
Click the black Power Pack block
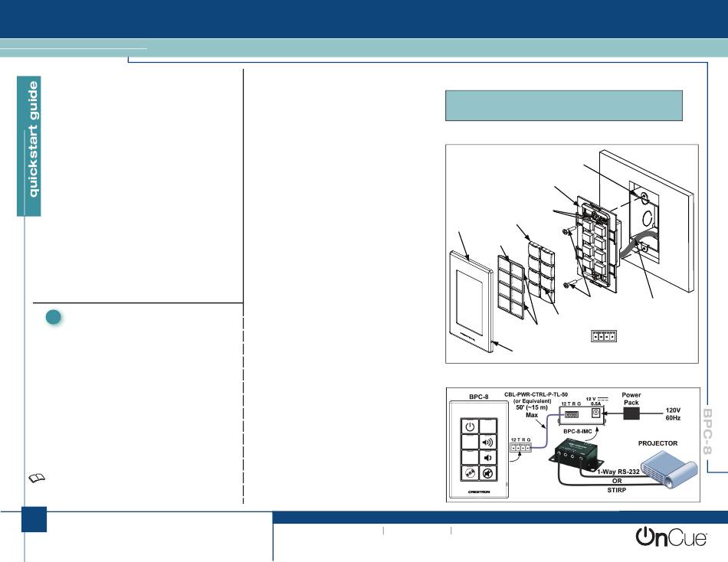(x=631, y=413)
